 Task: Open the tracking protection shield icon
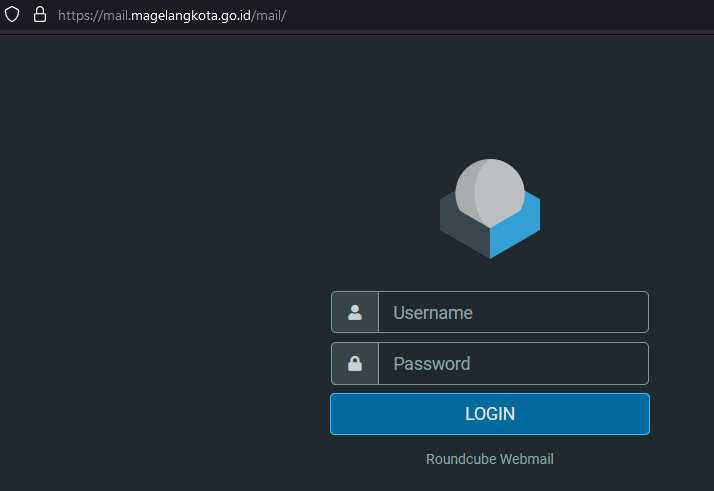(12, 15)
